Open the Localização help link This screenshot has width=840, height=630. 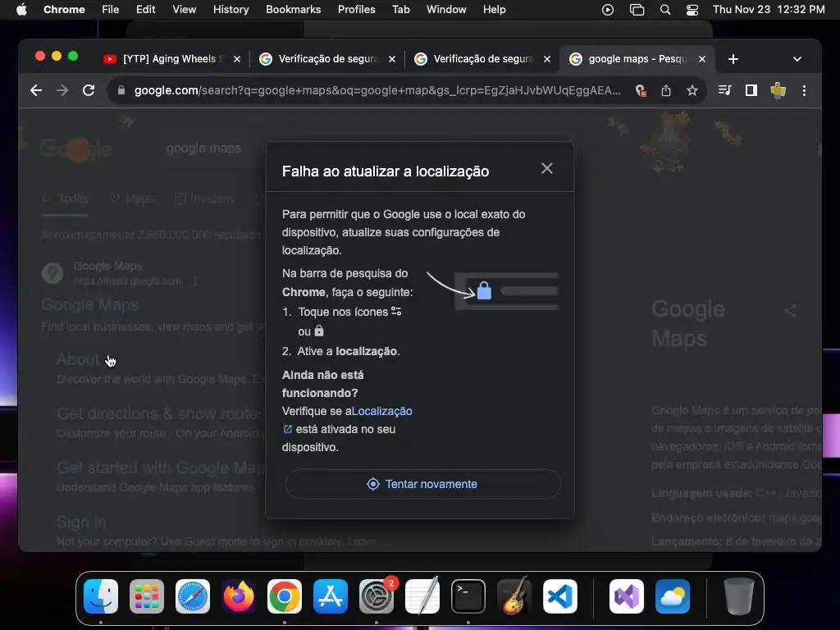[x=382, y=412]
